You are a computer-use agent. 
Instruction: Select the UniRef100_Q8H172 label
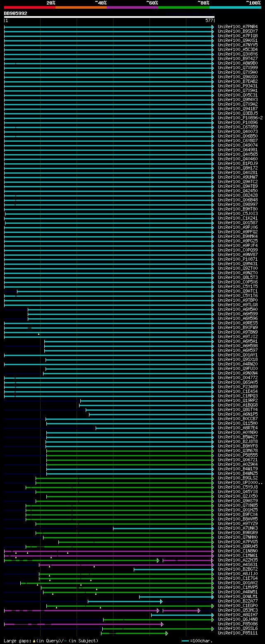click(238, 168)
